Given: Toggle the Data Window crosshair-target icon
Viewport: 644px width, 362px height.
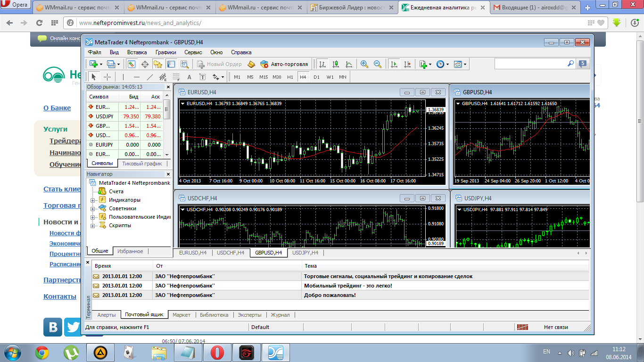Looking at the screenshot, I should [145, 64].
